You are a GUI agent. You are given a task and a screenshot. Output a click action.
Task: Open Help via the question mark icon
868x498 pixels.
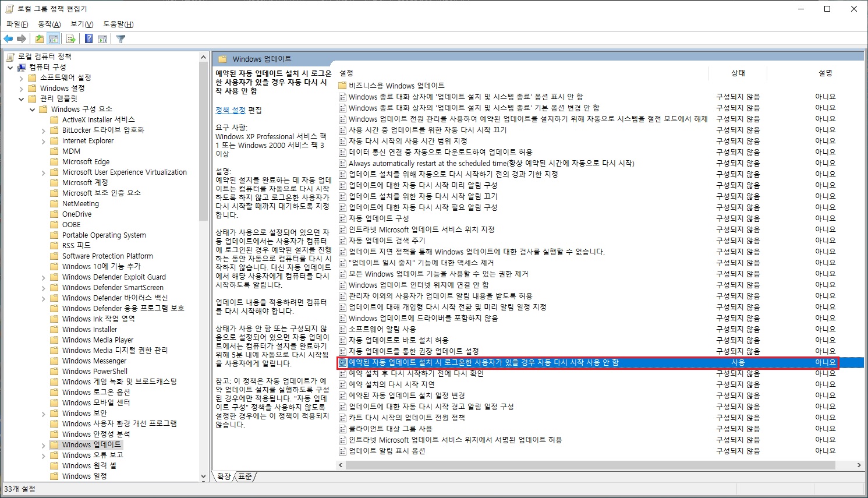tap(88, 39)
